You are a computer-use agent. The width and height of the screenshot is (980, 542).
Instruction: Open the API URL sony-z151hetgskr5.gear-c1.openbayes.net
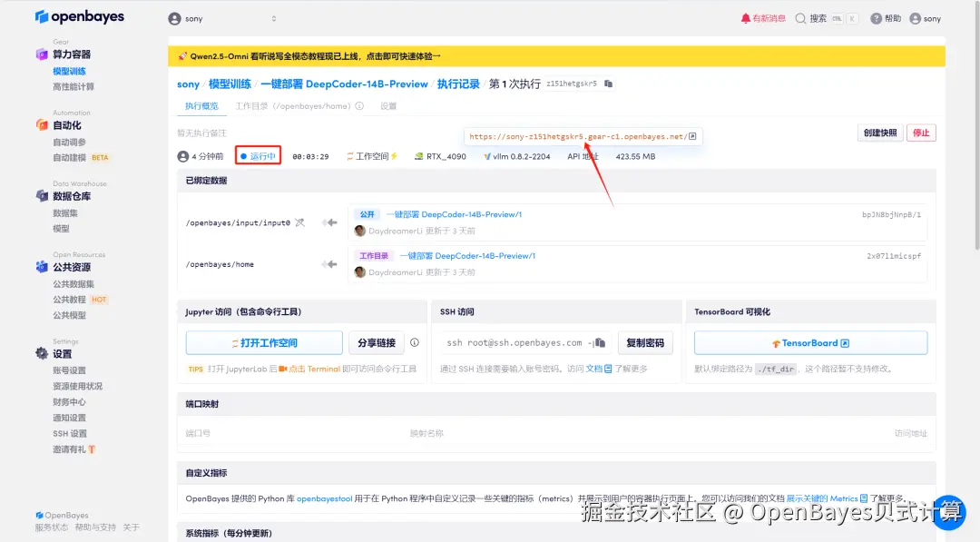[x=578, y=136]
